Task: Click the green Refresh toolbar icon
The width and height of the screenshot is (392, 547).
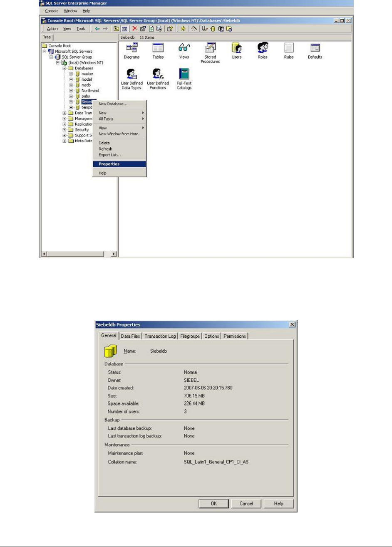Action: tap(151, 29)
